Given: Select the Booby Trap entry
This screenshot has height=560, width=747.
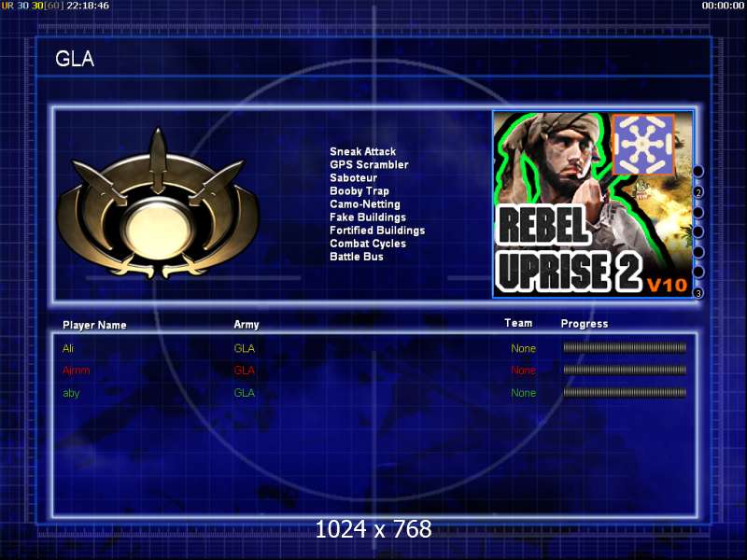Looking at the screenshot, I should coord(359,191).
